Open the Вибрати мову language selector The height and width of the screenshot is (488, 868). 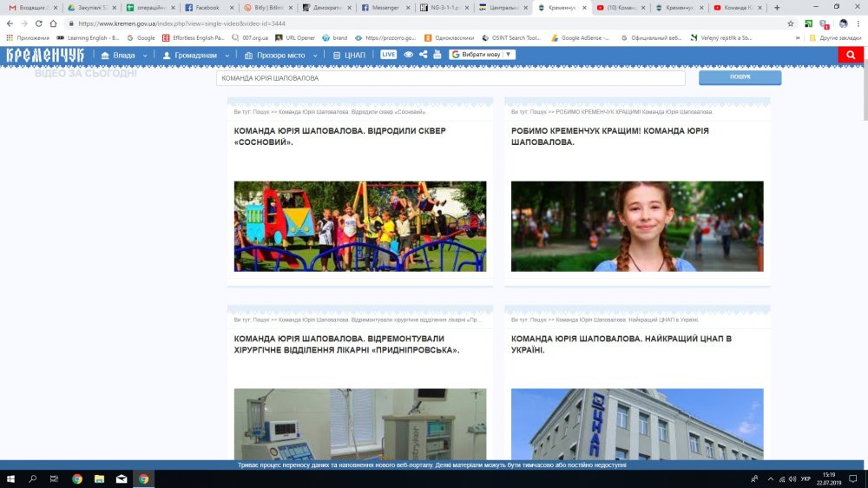[483, 55]
